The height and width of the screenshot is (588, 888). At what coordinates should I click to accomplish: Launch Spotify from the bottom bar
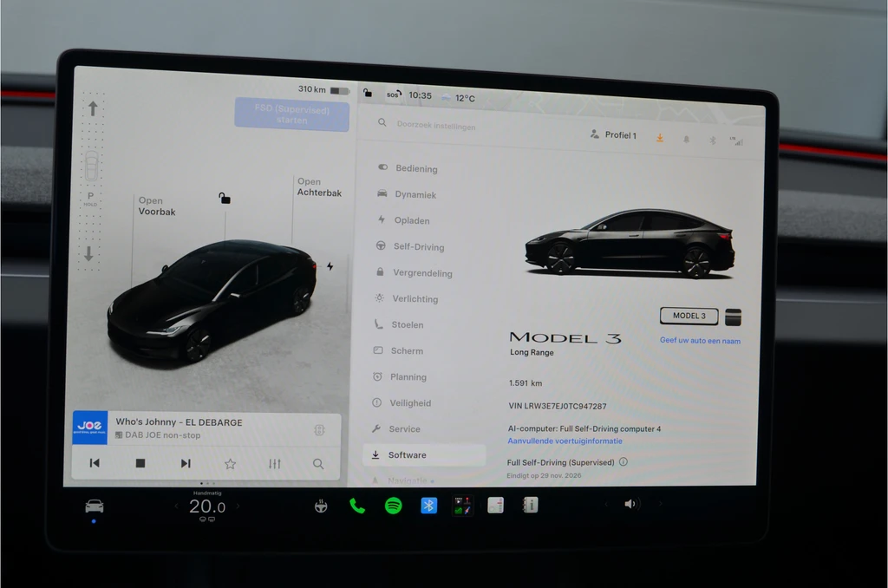coord(393,506)
